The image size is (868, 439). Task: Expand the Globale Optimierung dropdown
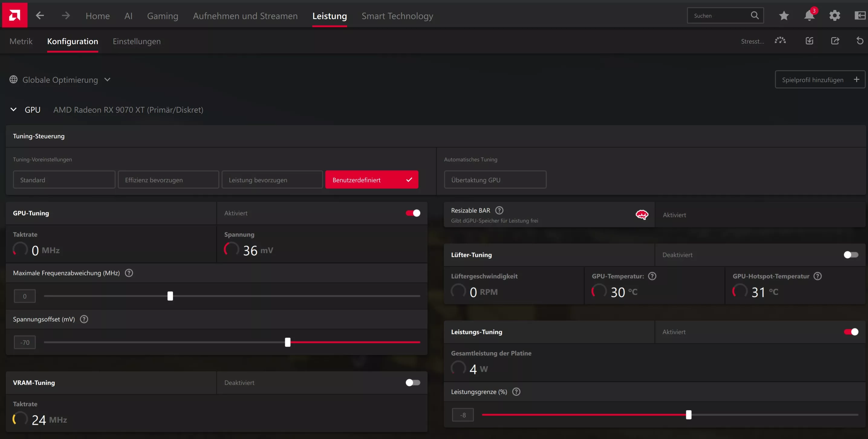107,79
